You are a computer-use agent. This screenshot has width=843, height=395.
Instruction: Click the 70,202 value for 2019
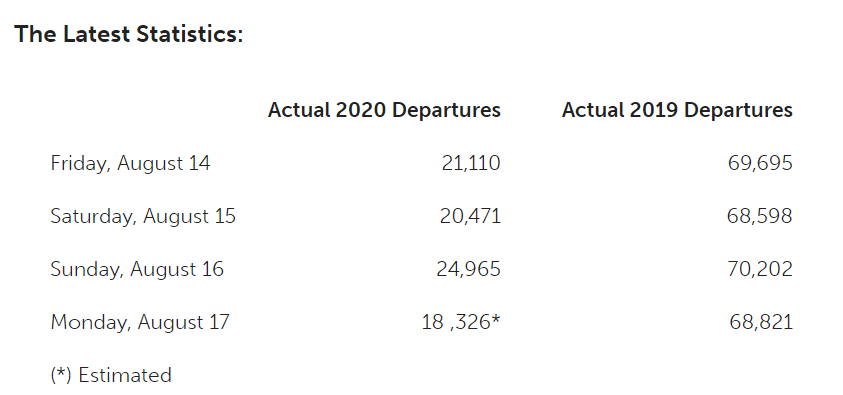(x=760, y=269)
